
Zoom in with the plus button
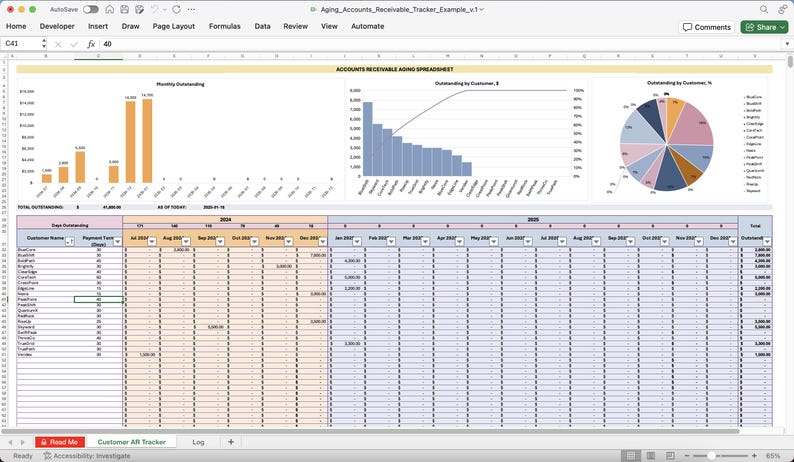pos(754,456)
